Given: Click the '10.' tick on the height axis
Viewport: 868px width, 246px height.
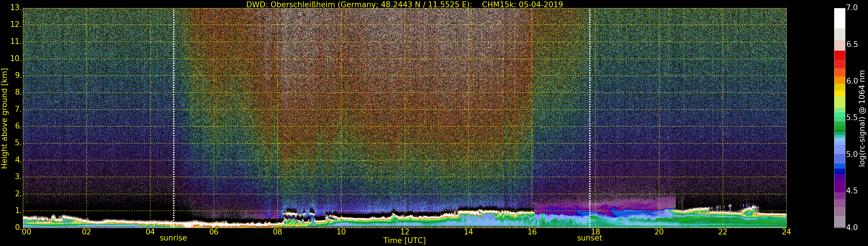Looking at the screenshot, I should [16, 59].
